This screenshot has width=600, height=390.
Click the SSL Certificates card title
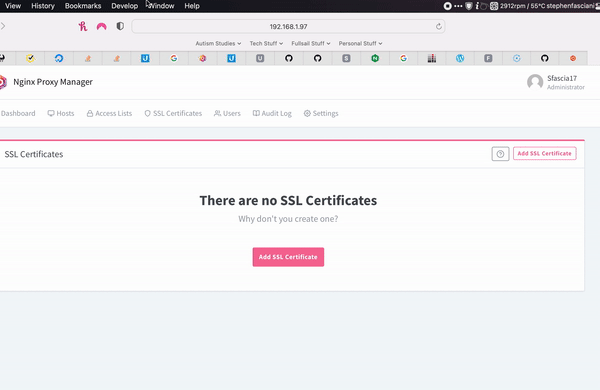(34, 154)
